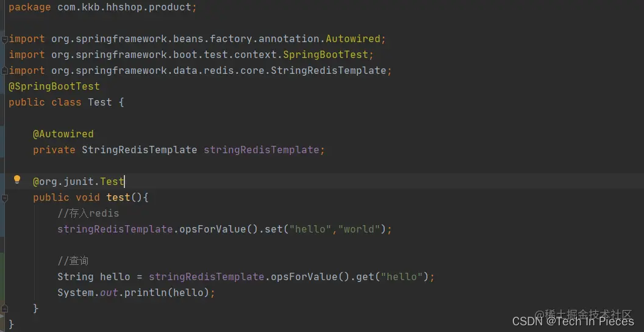Viewport: 644px width, 332px height.
Task: Click 'println' method call
Action: (x=146, y=293)
